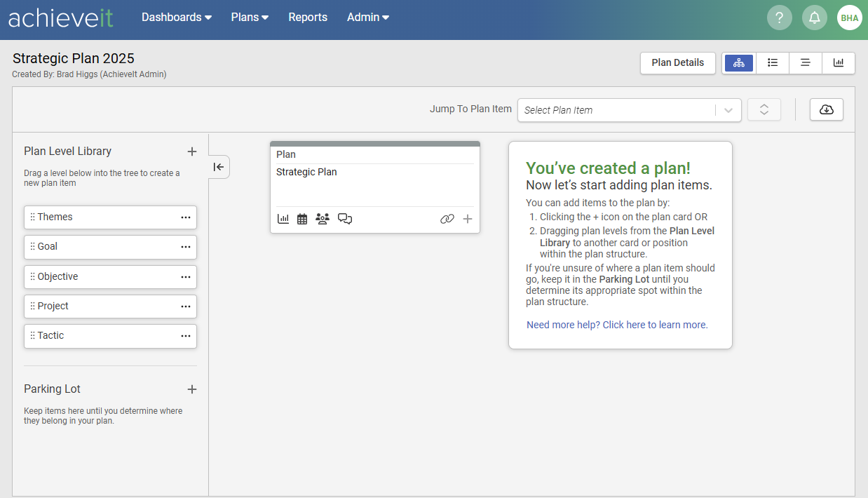Open the metrics chart icon on plan card
Image resolution: width=868 pixels, height=498 pixels.
tap(283, 219)
